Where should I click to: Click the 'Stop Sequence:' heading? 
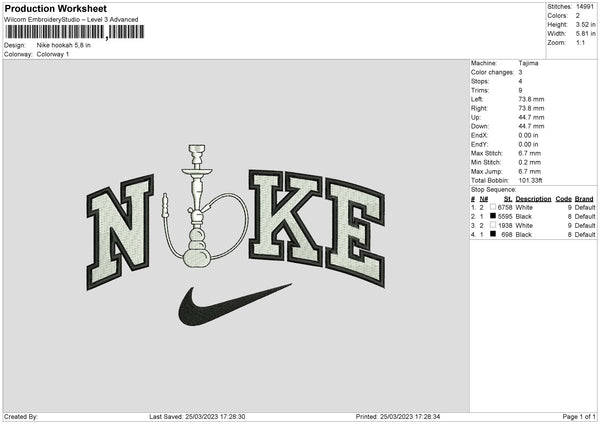click(x=494, y=189)
